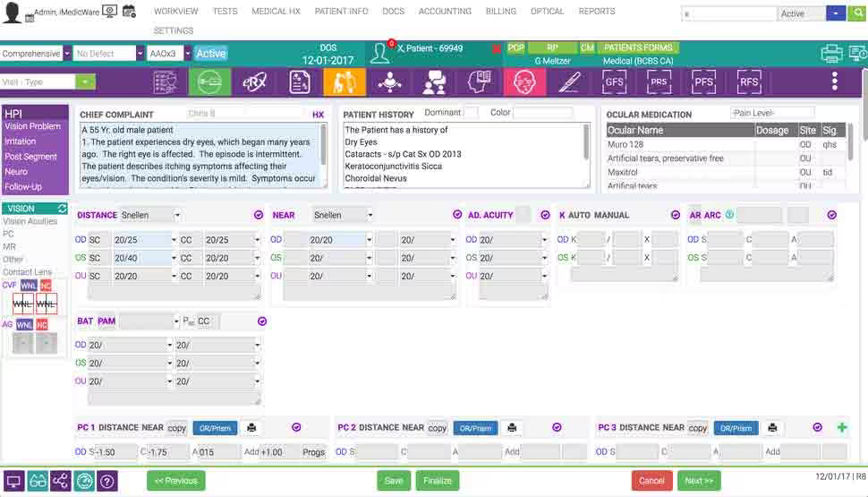Toggle the Distance section check circle
This screenshot has width=868, height=497.
[x=259, y=215]
